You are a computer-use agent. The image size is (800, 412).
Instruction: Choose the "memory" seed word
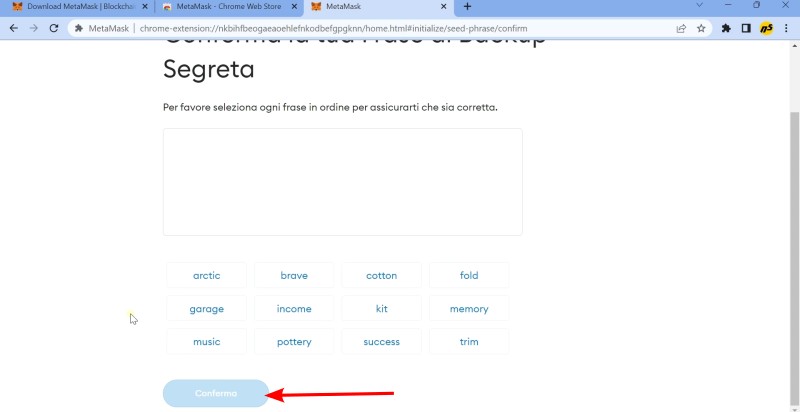469,308
